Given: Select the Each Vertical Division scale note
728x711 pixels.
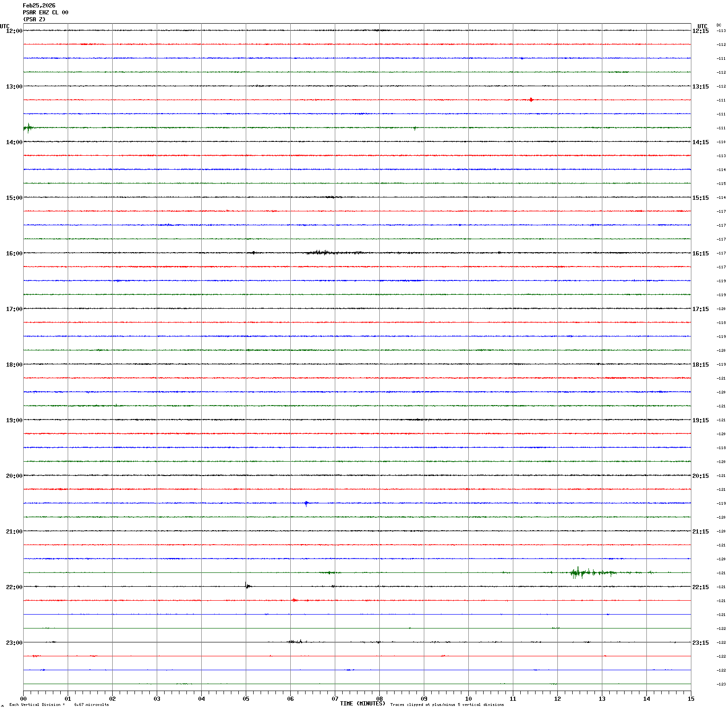Looking at the screenshot, I should [x=59, y=705].
